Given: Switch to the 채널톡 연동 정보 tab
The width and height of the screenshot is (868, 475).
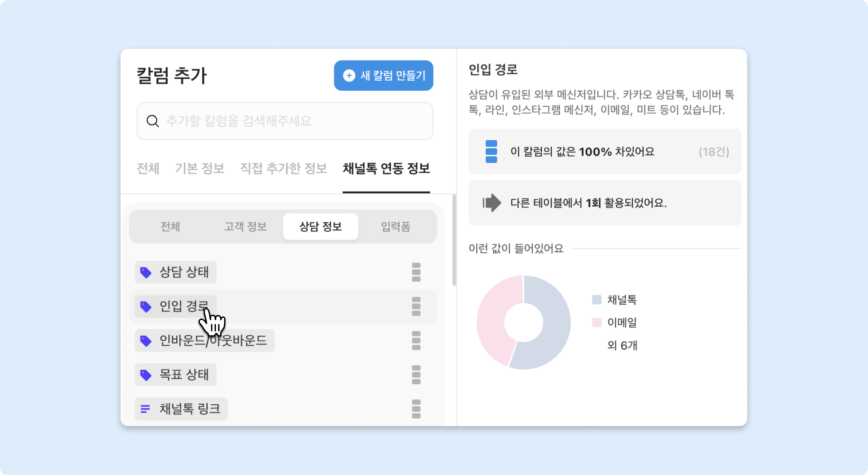Looking at the screenshot, I should 386,168.
